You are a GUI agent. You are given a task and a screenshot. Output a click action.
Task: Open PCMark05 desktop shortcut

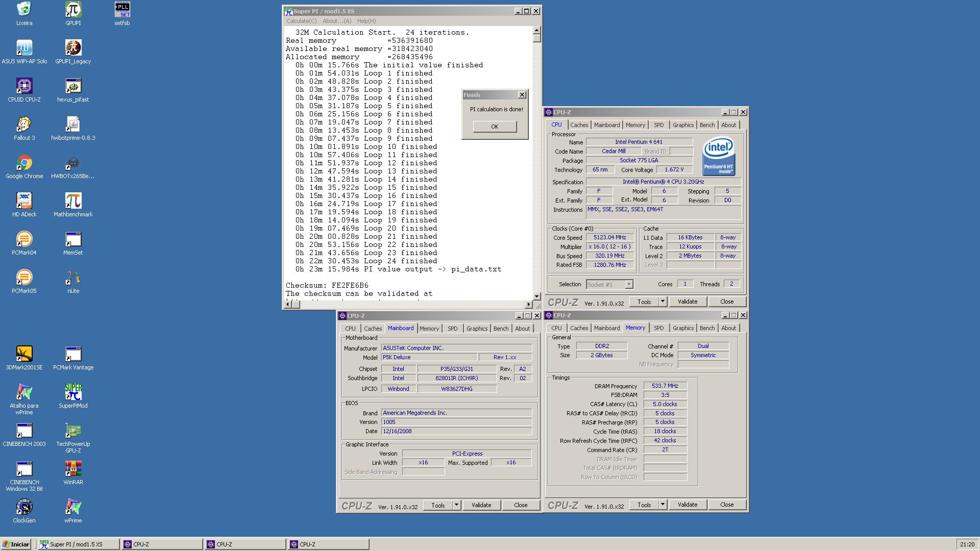pos(24,282)
